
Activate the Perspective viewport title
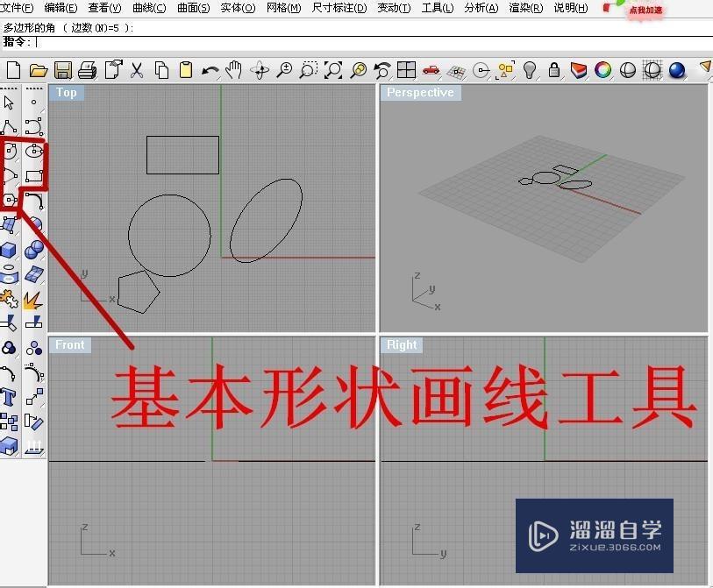tap(421, 92)
